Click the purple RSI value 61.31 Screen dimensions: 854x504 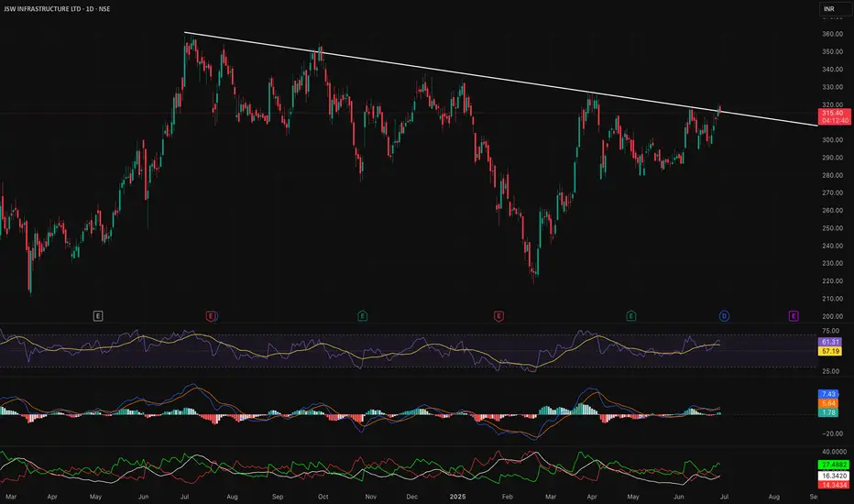(x=830, y=342)
